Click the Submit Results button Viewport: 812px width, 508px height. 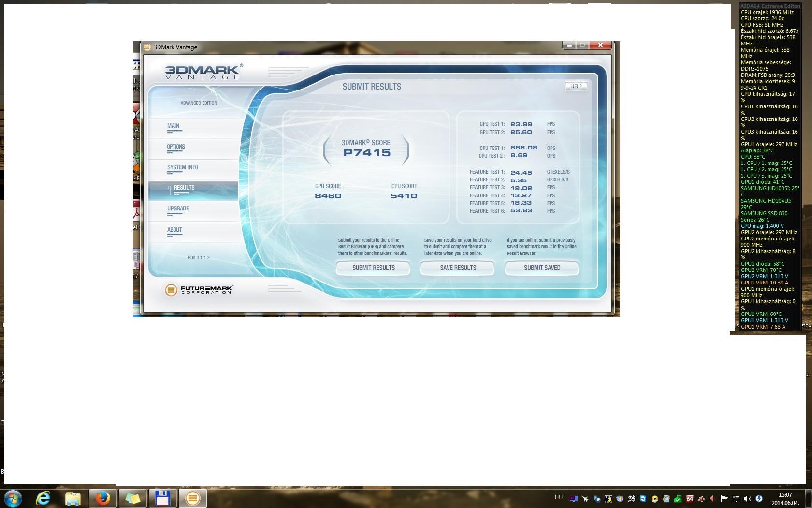373,268
